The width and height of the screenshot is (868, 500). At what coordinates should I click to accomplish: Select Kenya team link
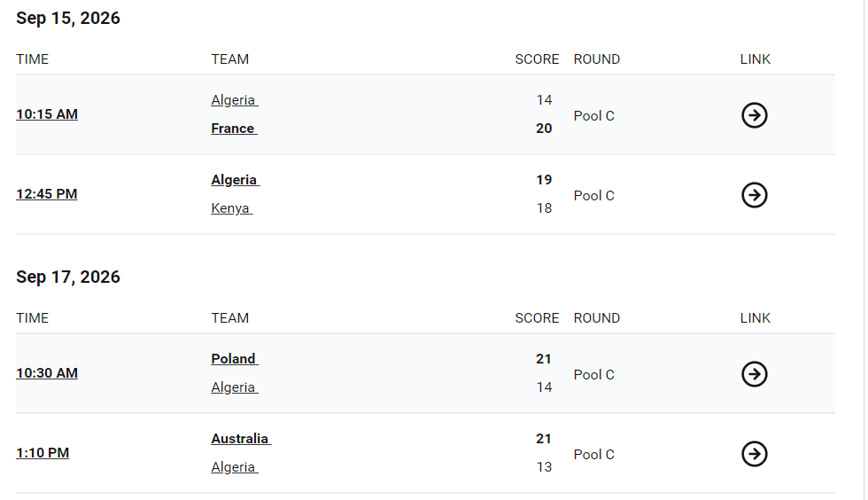point(231,208)
